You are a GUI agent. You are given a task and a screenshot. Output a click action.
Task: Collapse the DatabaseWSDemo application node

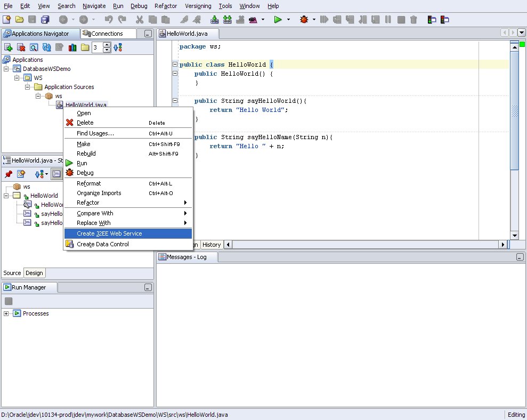6,69
